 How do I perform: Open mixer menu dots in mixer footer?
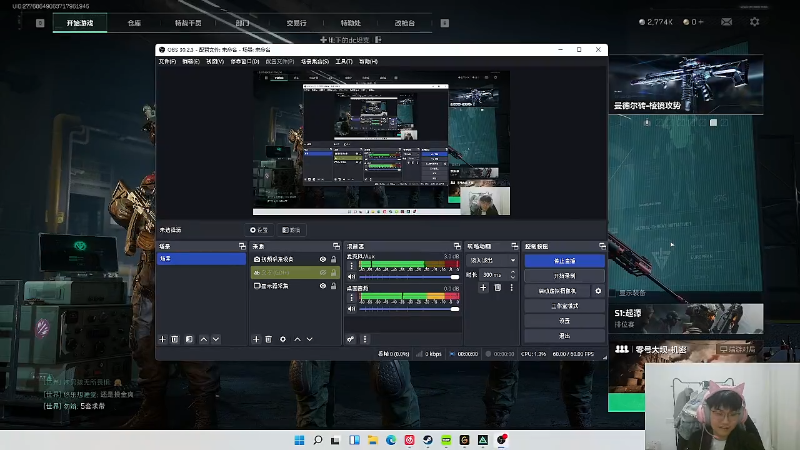(x=365, y=339)
